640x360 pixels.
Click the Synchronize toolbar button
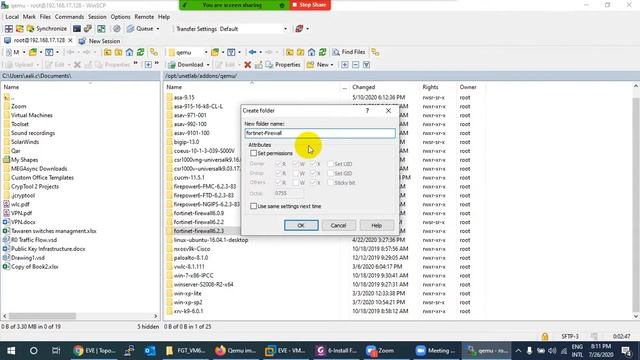point(47,29)
